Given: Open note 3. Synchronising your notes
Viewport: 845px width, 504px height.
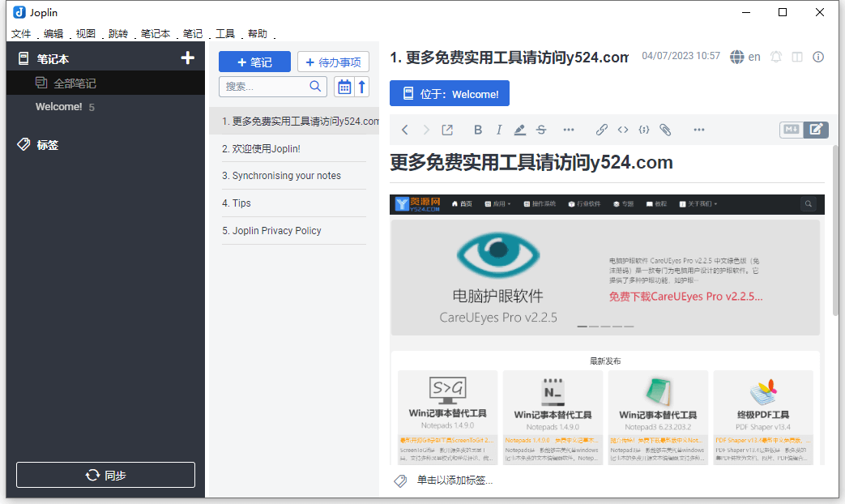Looking at the screenshot, I should [294, 176].
